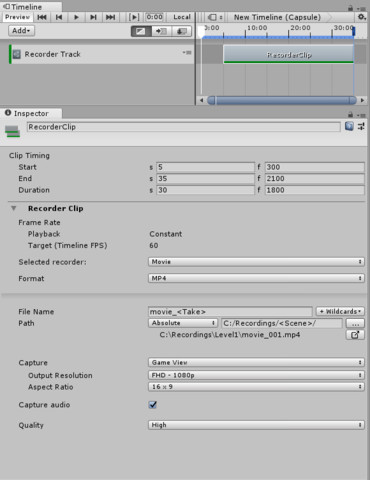Toggle the Timeline window lock icon
This screenshot has width=370, height=480.
pyautogui.click(x=350, y=8)
